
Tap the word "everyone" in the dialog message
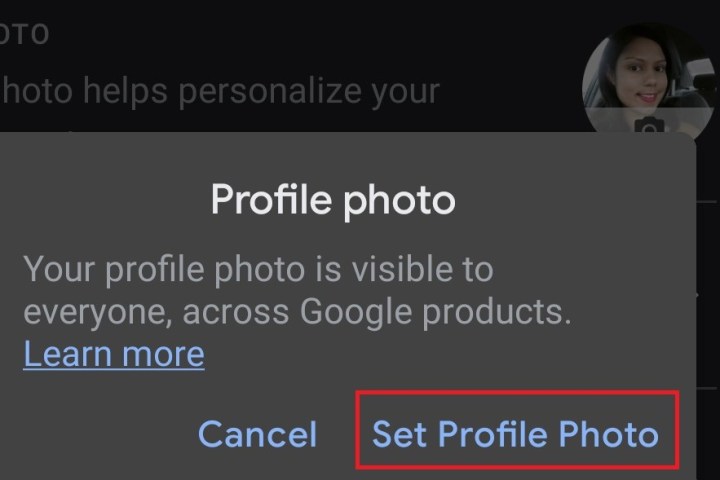pos(86,312)
